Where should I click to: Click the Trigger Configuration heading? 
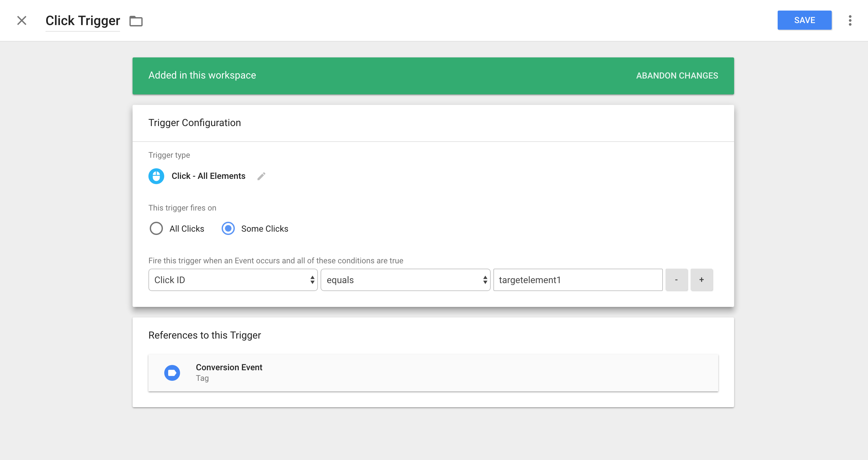pos(195,123)
